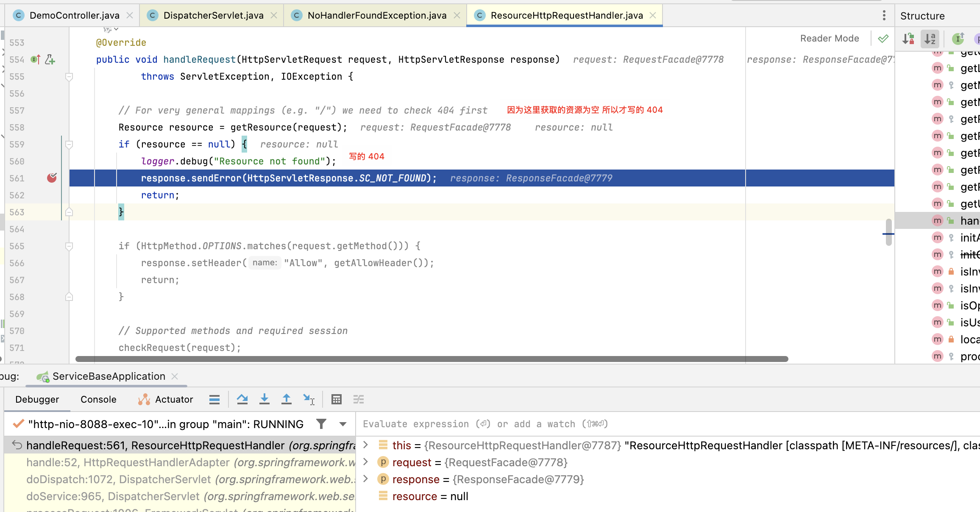Click the frames filter funnel icon
This screenshot has height=512, width=980.
[x=321, y=424]
